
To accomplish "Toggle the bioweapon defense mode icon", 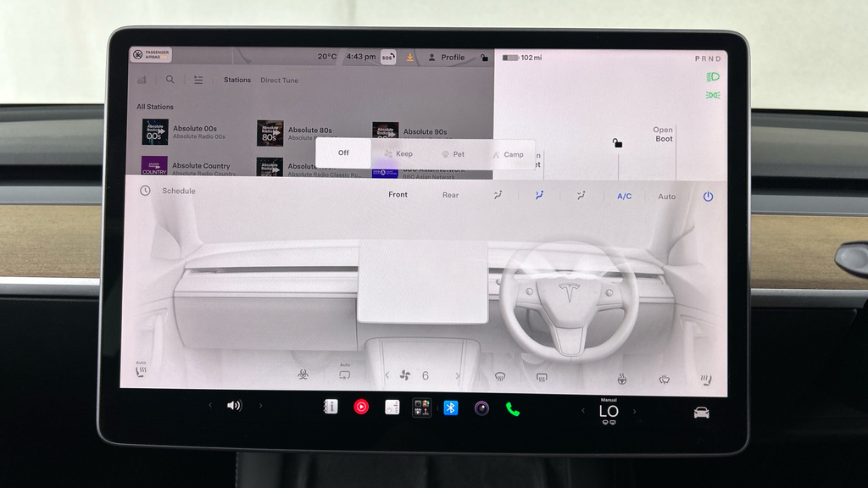I will pos(303,374).
